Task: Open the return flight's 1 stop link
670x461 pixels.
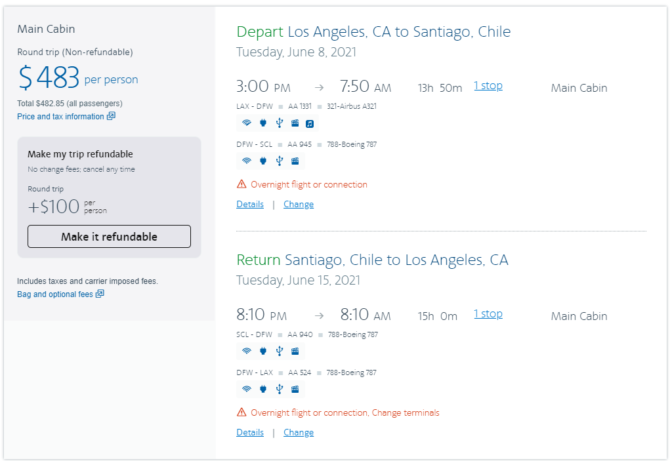Action: [488, 314]
